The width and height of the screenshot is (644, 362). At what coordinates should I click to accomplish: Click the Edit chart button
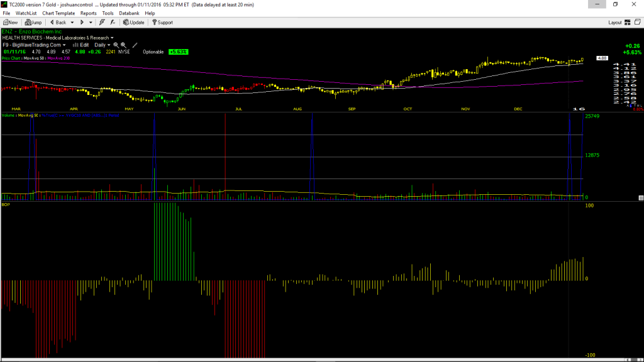(x=81, y=45)
